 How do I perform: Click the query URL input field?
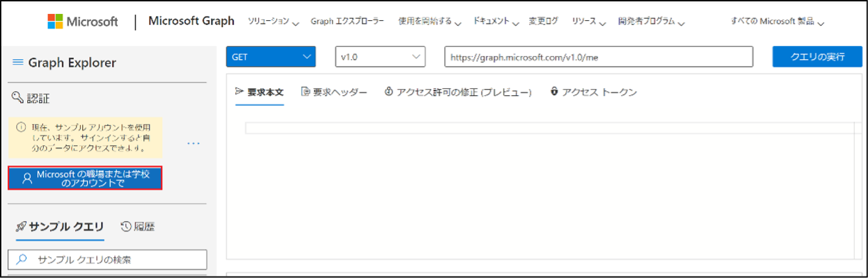pyautogui.click(x=599, y=57)
